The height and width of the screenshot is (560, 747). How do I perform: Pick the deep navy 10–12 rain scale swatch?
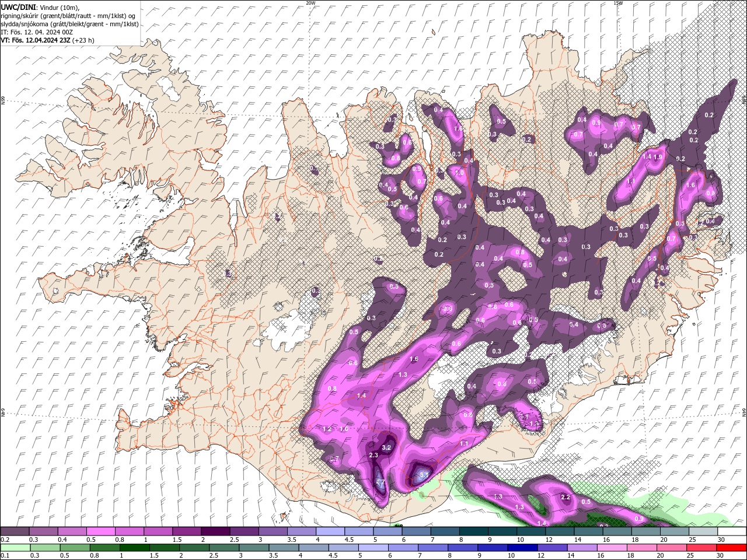[522, 547]
